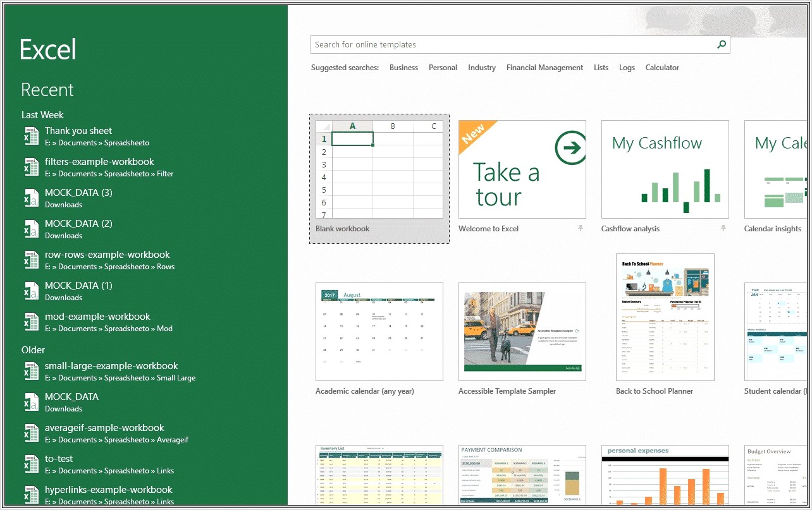This screenshot has width=812, height=510.
Task: Click the CSV file icon beside MOCK_DATA (1)
Action: (31, 291)
